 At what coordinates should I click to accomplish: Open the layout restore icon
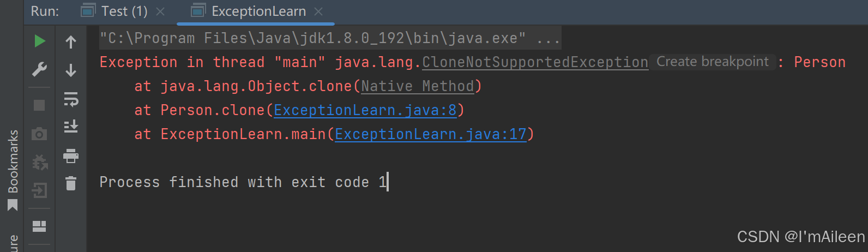39,226
